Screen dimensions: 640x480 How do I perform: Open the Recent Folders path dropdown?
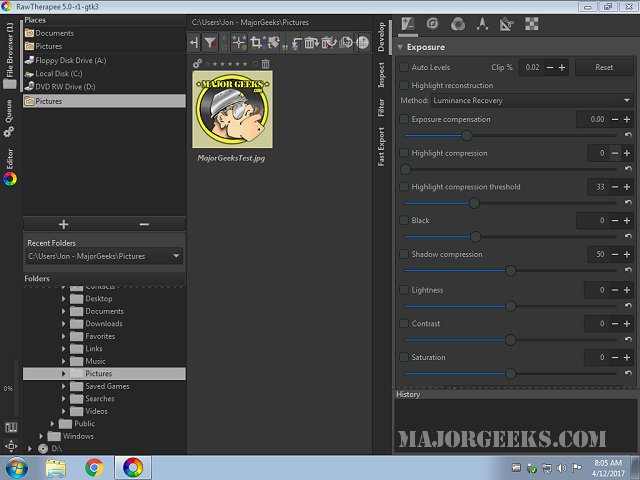click(x=104, y=256)
